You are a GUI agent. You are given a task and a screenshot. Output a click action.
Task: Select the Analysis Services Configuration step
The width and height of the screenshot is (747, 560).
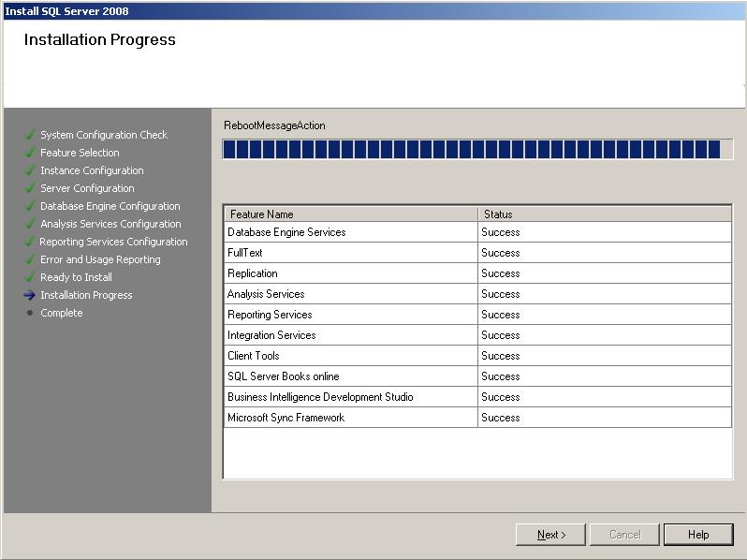[110, 224]
